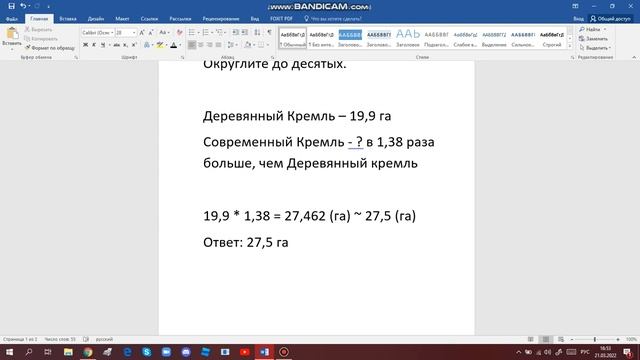
Task: Click Общий доступ share button
Action: (x=610, y=19)
